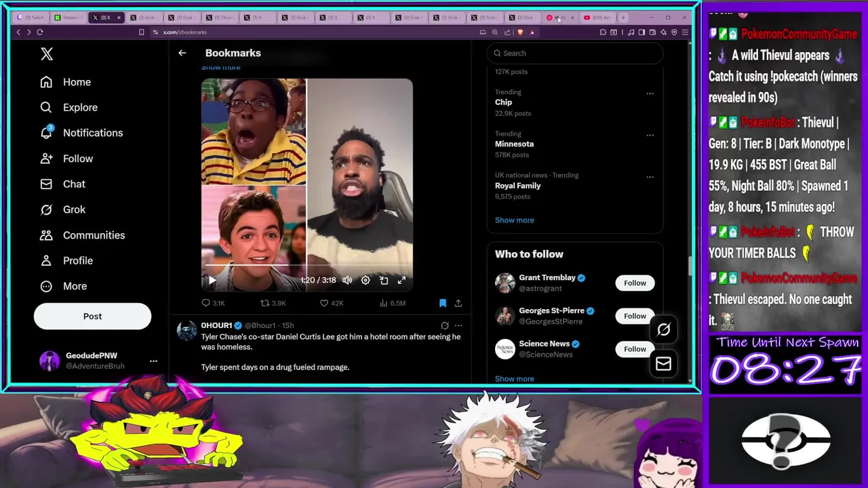Open the Royal Family trending topic
The height and width of the screenshot is (488, 868).
point(517,186)
